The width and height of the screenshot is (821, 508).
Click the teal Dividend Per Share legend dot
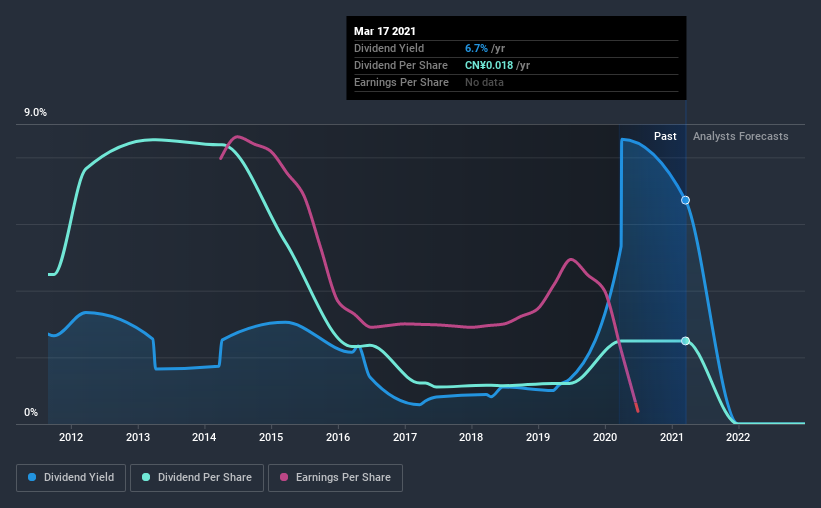[x=146, y=477]
